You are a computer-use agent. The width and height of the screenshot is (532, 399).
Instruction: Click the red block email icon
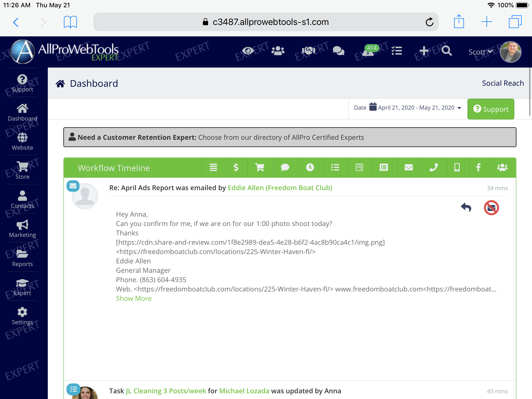[491, 208]
